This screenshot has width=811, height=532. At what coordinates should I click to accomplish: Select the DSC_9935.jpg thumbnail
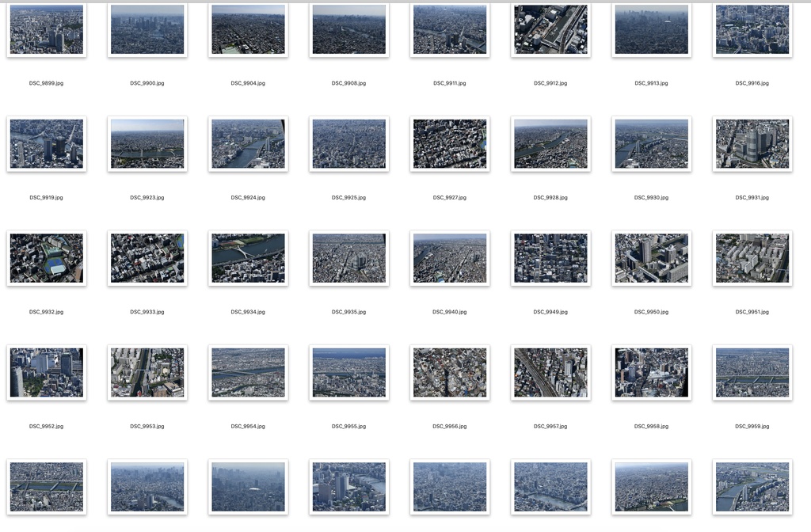(x=349, y=258)
